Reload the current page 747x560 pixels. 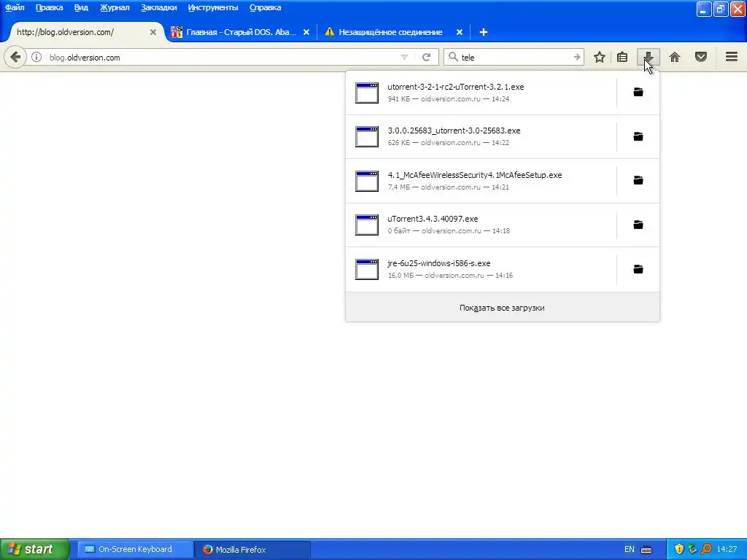(x=426, y=57)
